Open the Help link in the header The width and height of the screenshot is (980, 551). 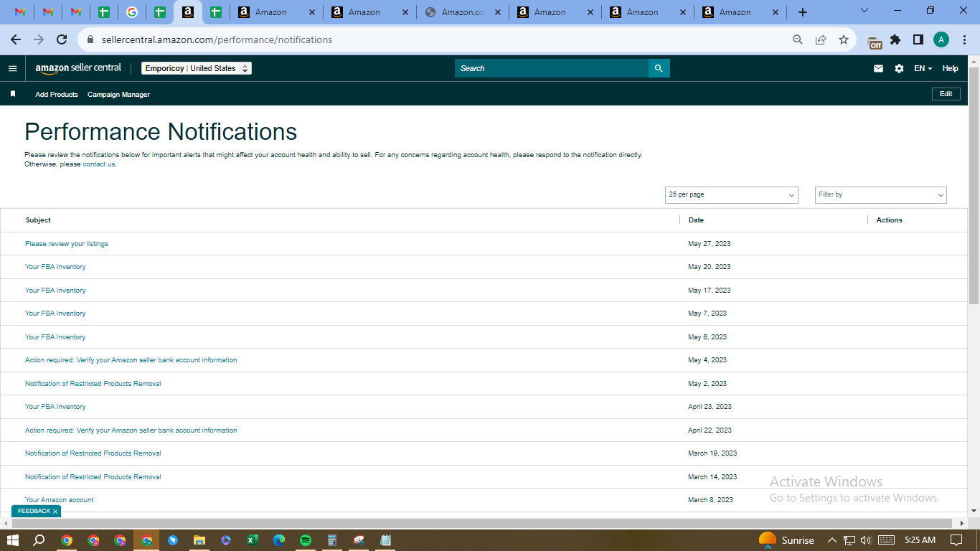point(950,69)
